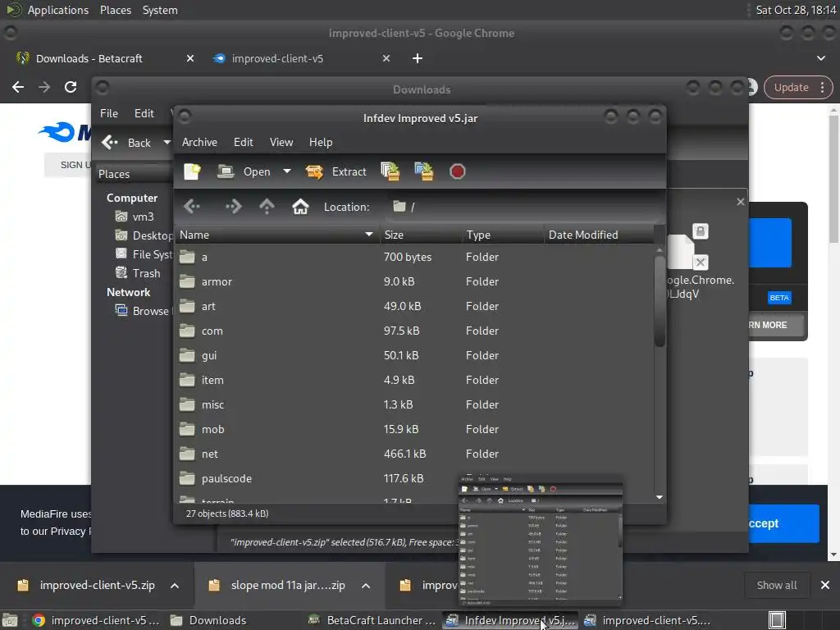Open the System menu in top panel
Image resolution: width=840 pixels, height=630 pixels.
coord(160,10)
